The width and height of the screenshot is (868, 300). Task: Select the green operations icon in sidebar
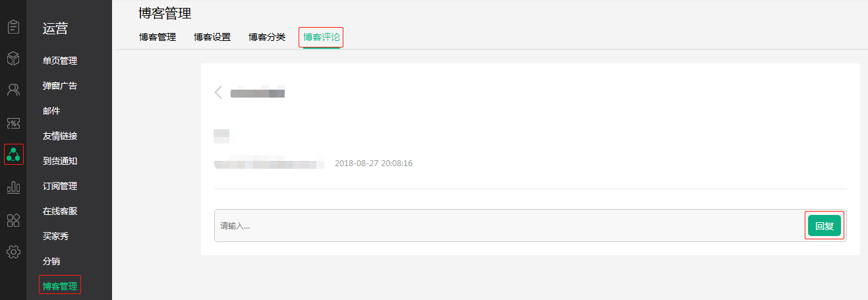pos(13,155)
